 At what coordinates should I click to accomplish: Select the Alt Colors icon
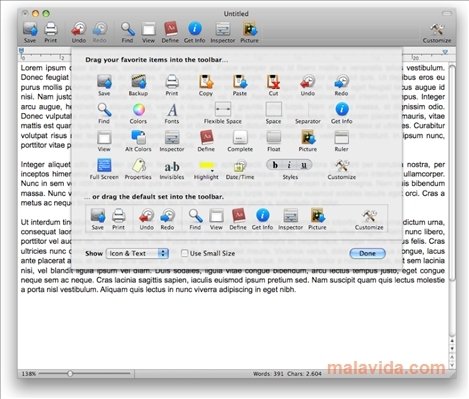(138, 137)
